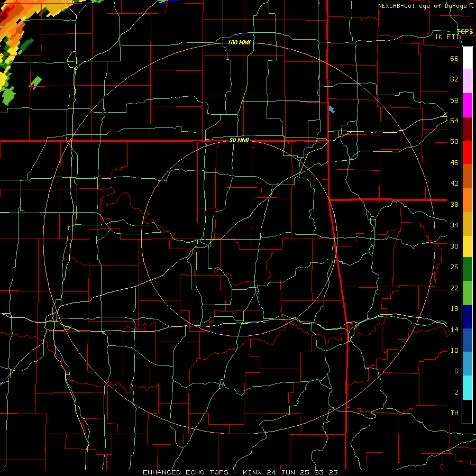Click the "NEXLAB-College of DuPage" text
This screenshot has width=476, height=476.
coord(422,6)
